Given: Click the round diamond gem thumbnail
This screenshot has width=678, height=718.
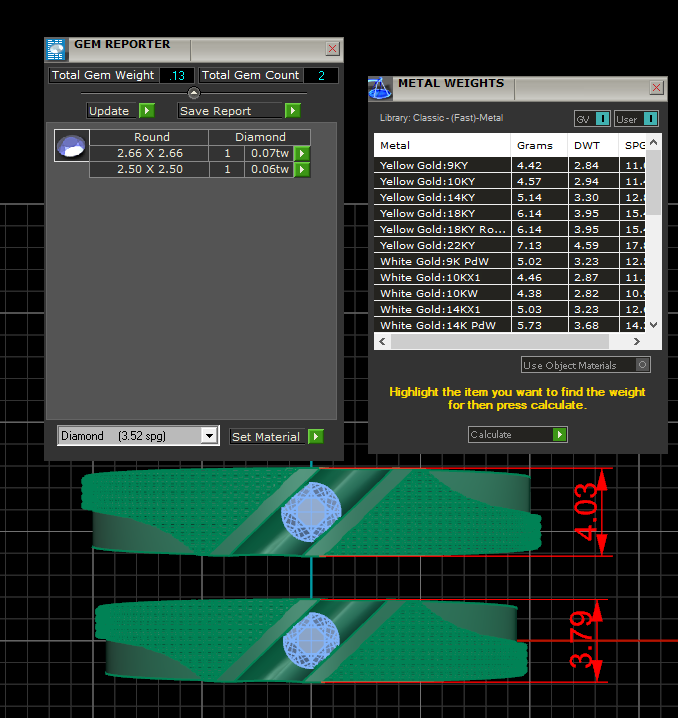Looking at the screenshot, I should (x=70, y=146).
